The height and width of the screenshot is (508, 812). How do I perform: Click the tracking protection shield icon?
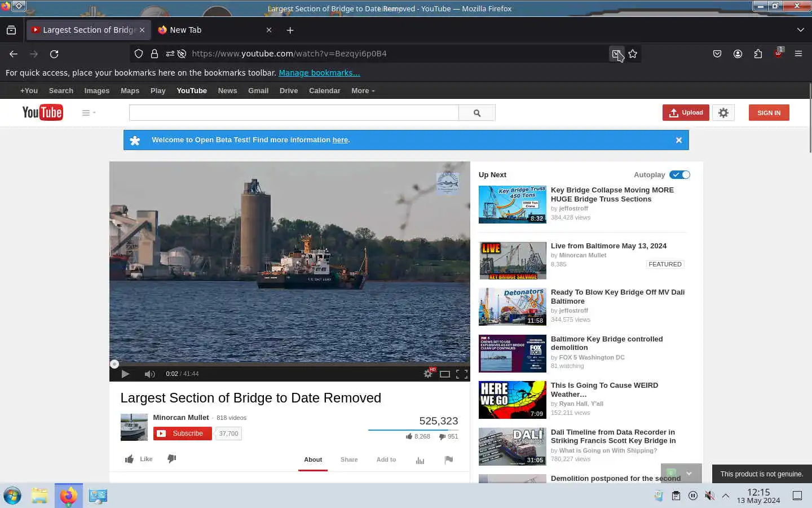pyautogui.click(x=139, y=54)
